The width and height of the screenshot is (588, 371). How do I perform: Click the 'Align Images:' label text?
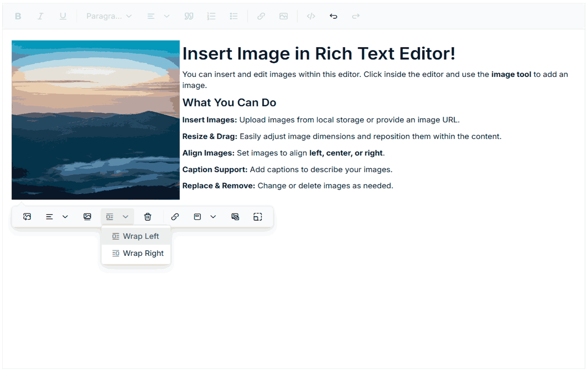point(208,153)
